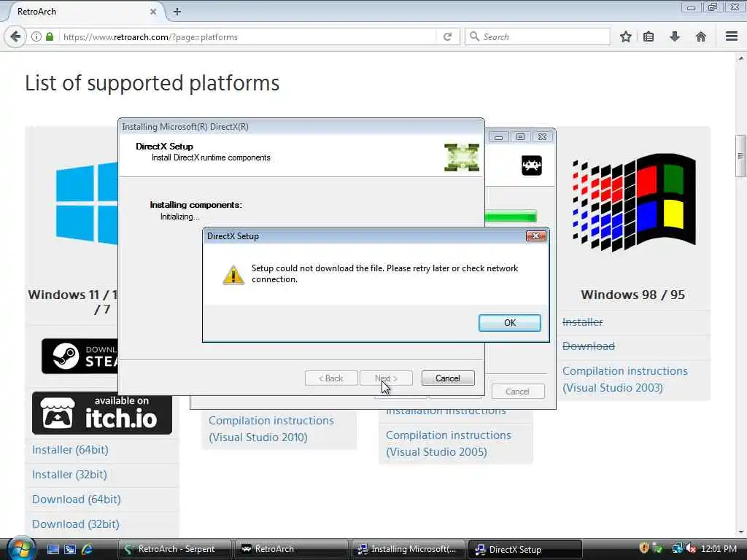The image size is (747, 560).
Task: Click Switch between windows quick launch icon
Action: tap(70, 549)
